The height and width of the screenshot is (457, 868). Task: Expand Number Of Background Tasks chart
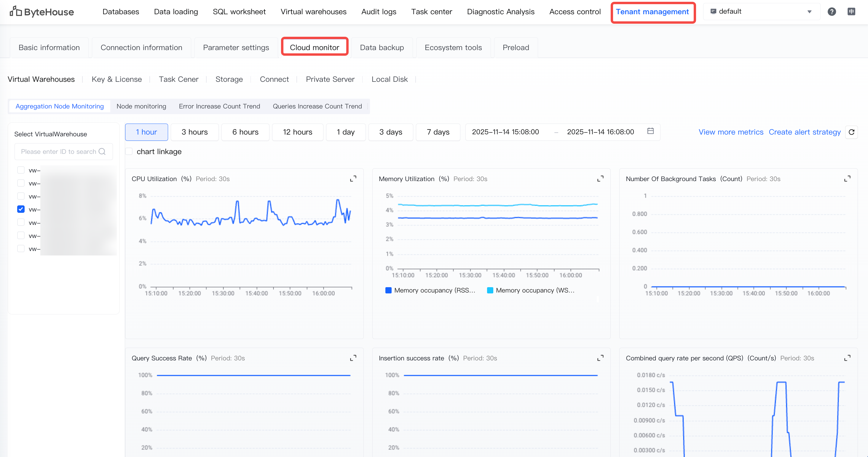[847, 179]
